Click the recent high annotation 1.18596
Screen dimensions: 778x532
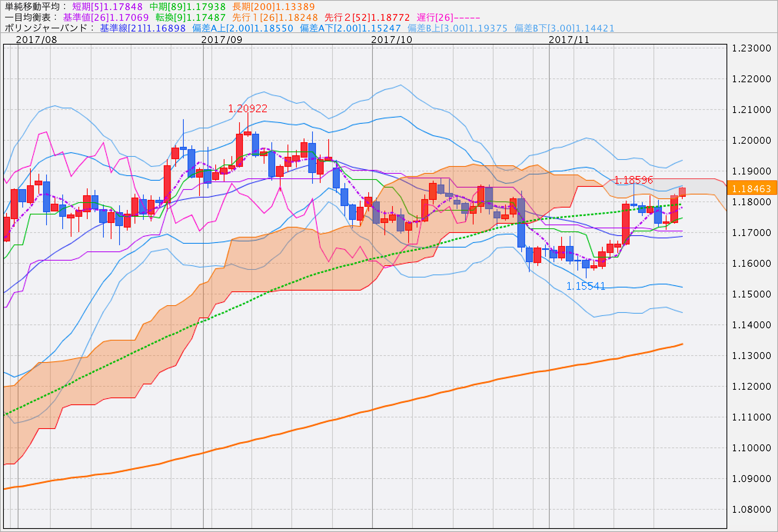pos(633,180)
